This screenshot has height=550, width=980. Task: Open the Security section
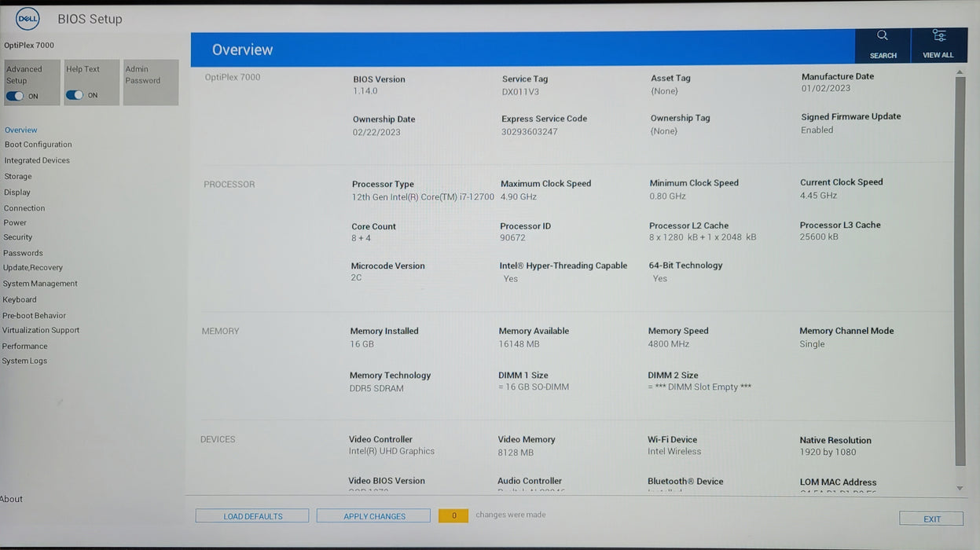click(x=18, y=237)
